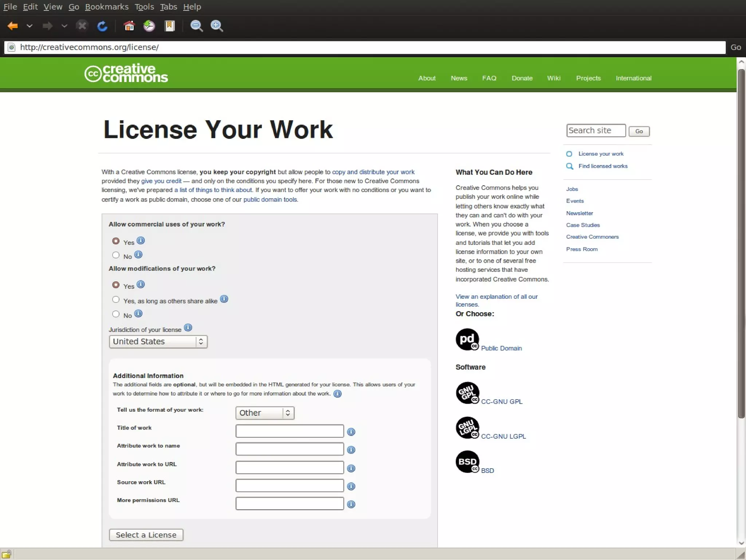Open the work format 'Other' dropdown

tap(264, 413)
